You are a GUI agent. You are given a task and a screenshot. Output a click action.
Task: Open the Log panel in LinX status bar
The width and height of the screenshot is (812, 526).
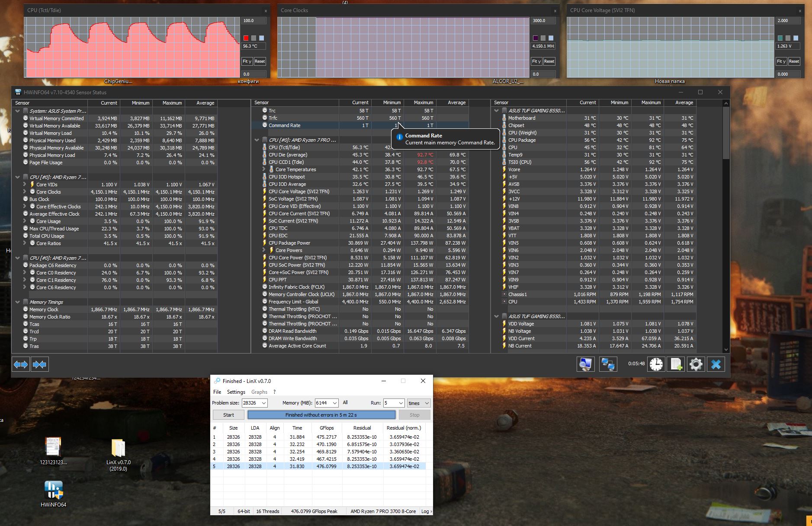(426, 511)
